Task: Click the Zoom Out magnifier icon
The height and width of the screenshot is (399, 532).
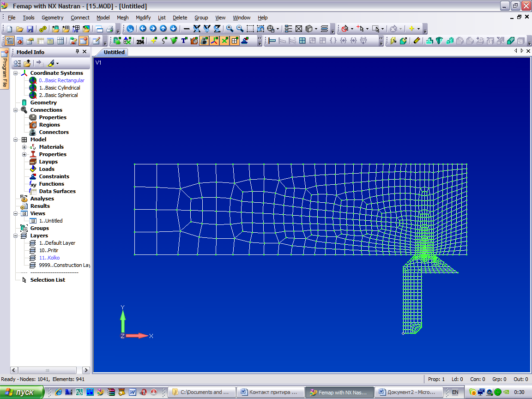Action: pyautogui.click(x=240, y=29)
